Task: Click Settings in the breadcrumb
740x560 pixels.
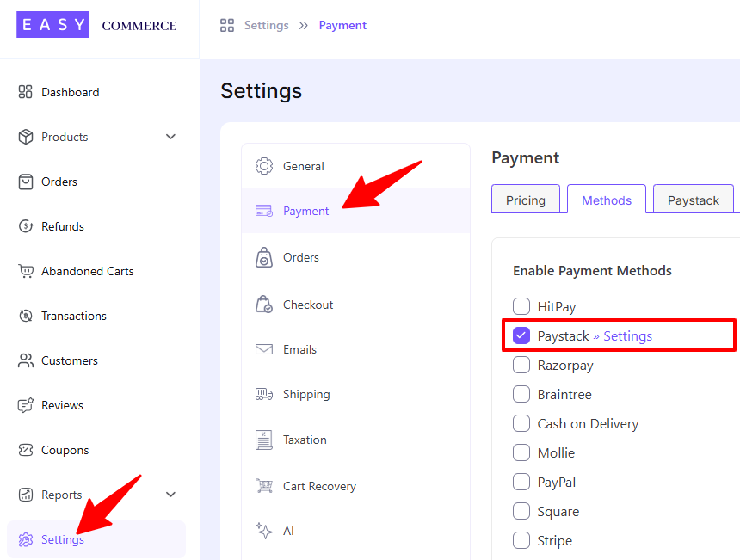Action: pos(266,26)
